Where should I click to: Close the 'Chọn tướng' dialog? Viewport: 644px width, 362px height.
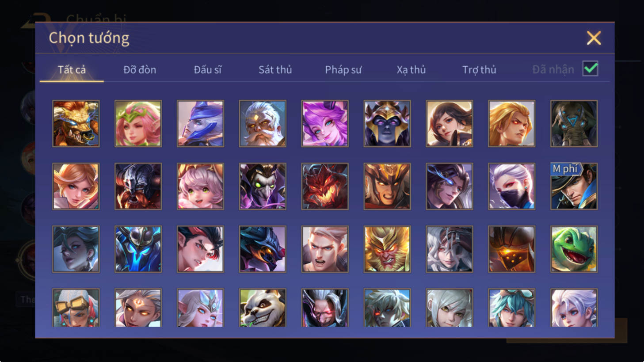pos(594,38)
